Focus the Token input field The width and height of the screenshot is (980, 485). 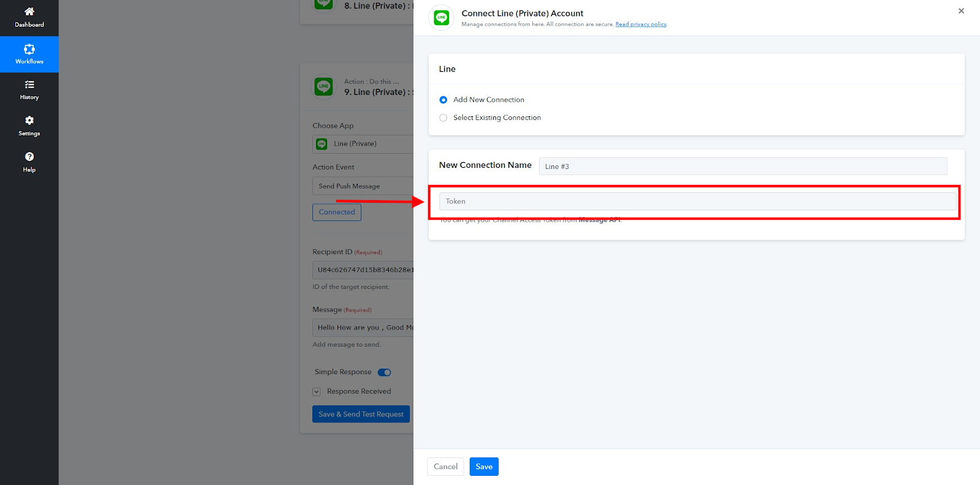pyautogui.click(x=698, y=201)
